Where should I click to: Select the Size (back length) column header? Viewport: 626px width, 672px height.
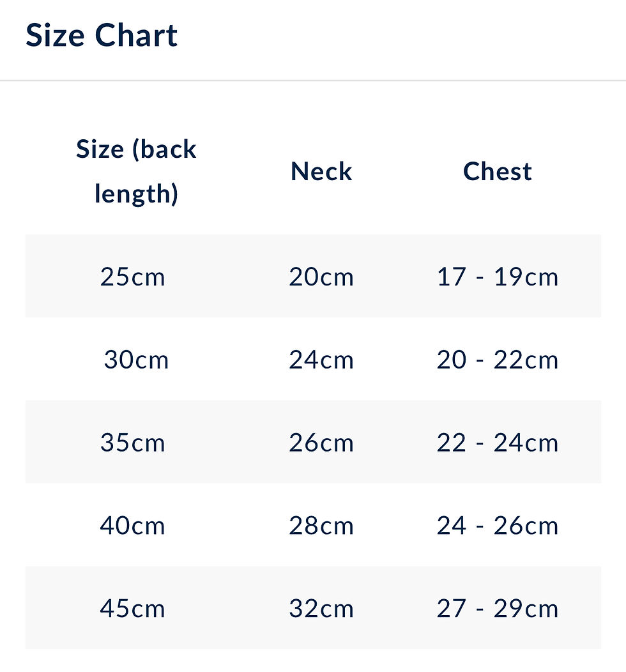click(x=136, y=171)
